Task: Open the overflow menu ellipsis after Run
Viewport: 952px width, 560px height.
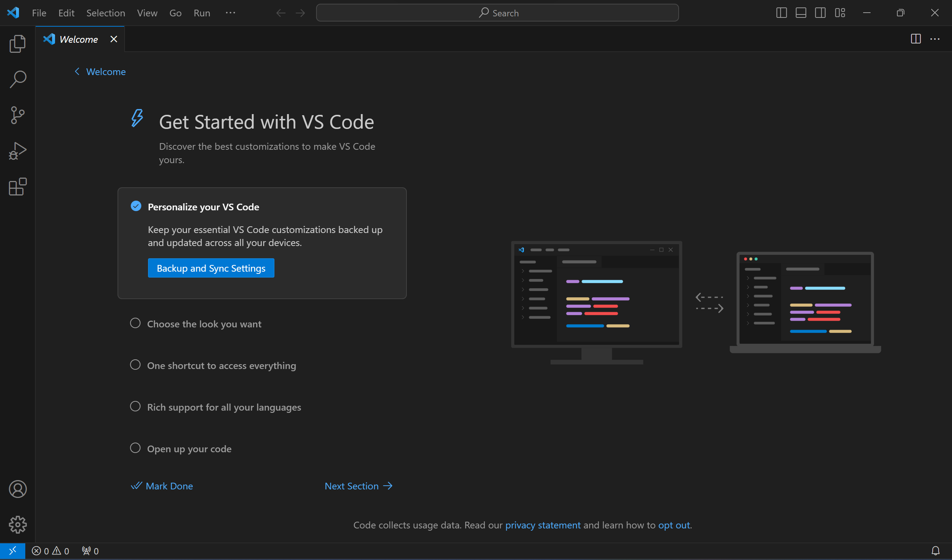Action: pyautogui.click(x=231, y=13)
